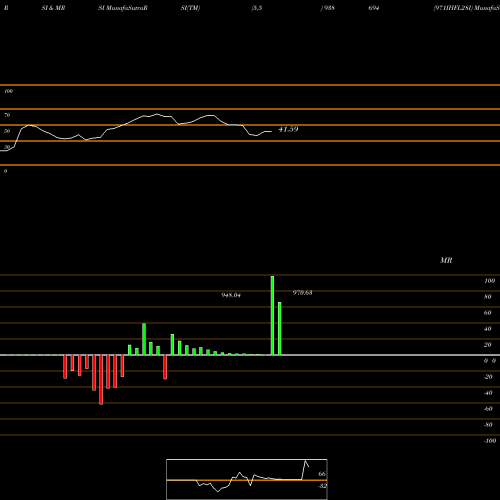Click the RSI axis label 70

[x=7, y=115]
